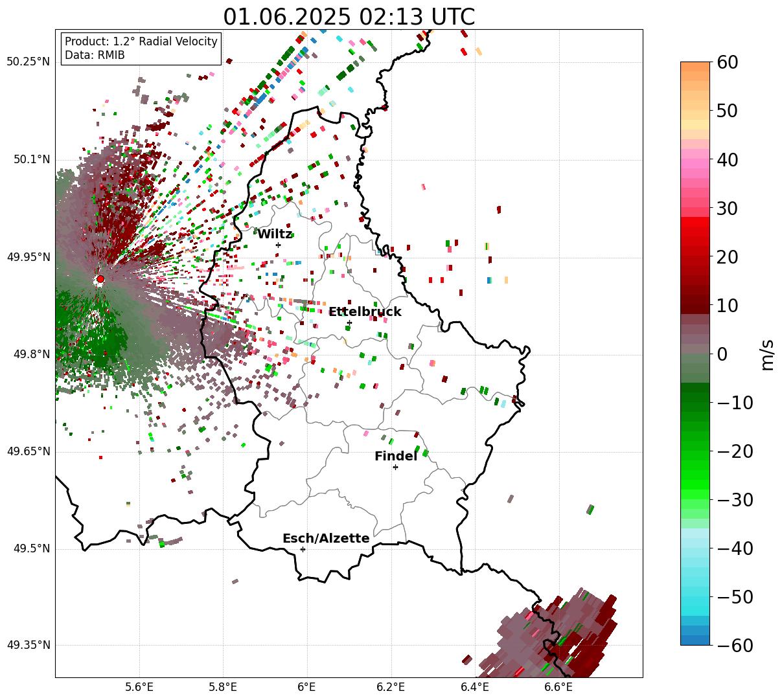This screenshot has height=700, width=782.
Task: Click the red radar site marker
Action: 100,279
